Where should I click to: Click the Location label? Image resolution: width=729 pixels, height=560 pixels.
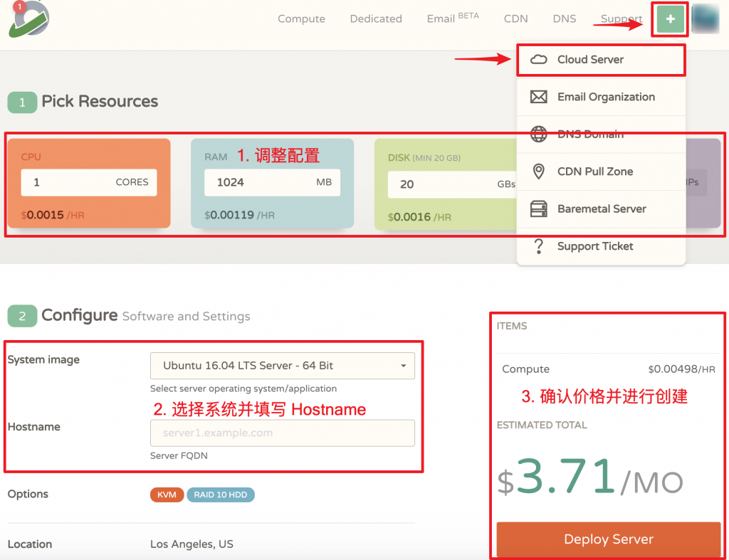click(30, 544)
